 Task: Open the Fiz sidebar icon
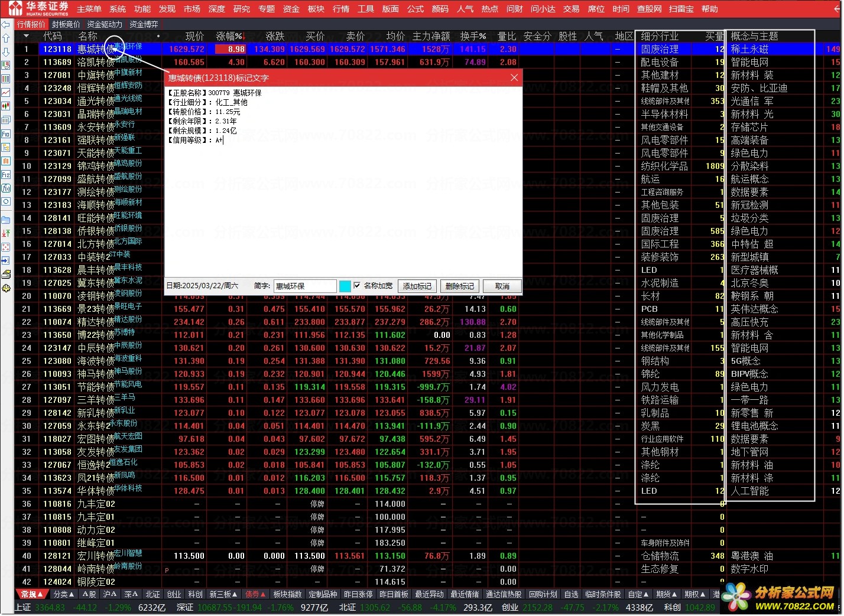click(6, 175)
